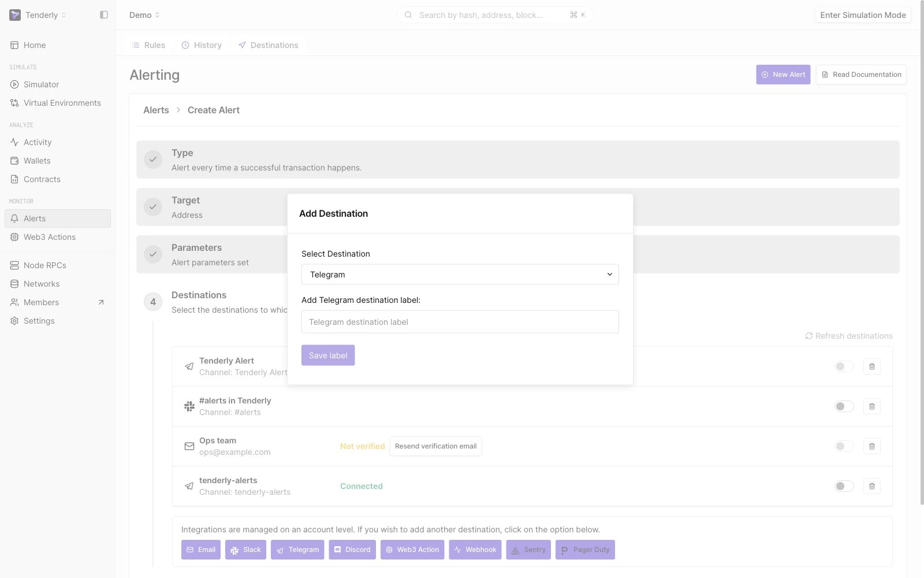Add a Pager Duty integration
The height and width of the screenshot is (578, 924).
[585, 550]
